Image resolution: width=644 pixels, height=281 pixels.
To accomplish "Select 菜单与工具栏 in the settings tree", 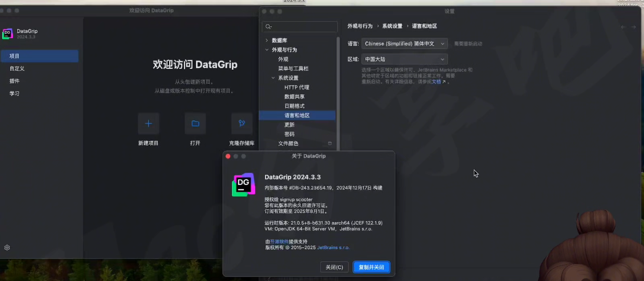I will pos(293,68).
